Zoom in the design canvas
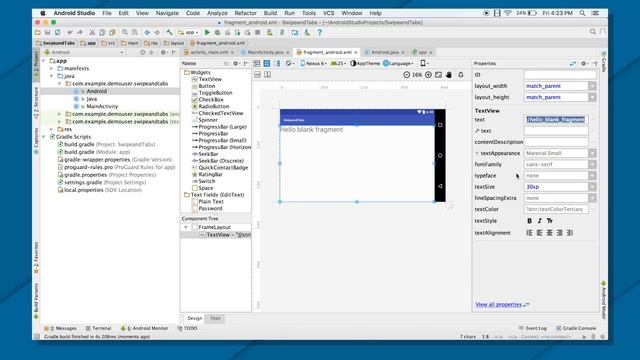This screenshot has height=360, width=640. (x=428, y=75)
